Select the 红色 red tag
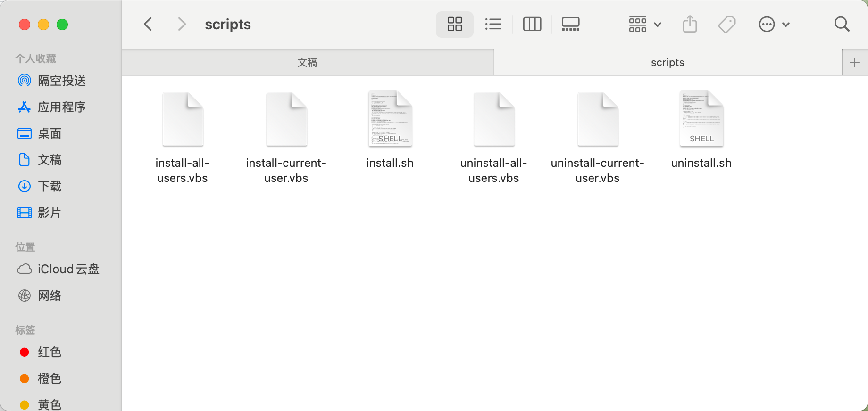Viewport: 868px width, 411px height. [x=49, y=352]
